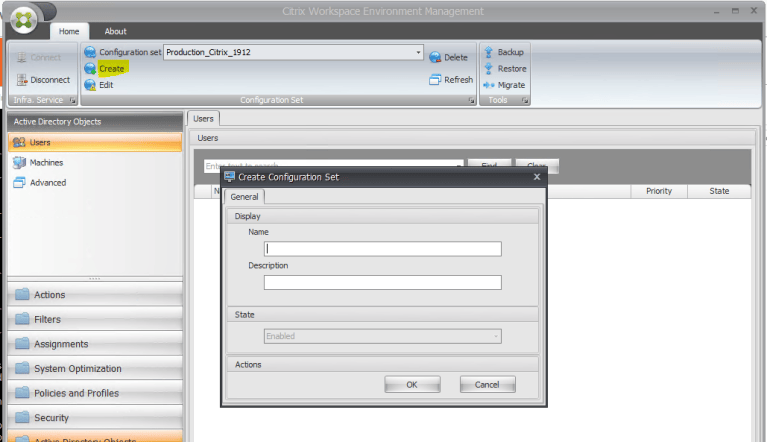The width and height of the screenshot is (767, 442).
Task: Click the Edit label in the ribbon
Action: pyautogui.click(x=106, y=85)
